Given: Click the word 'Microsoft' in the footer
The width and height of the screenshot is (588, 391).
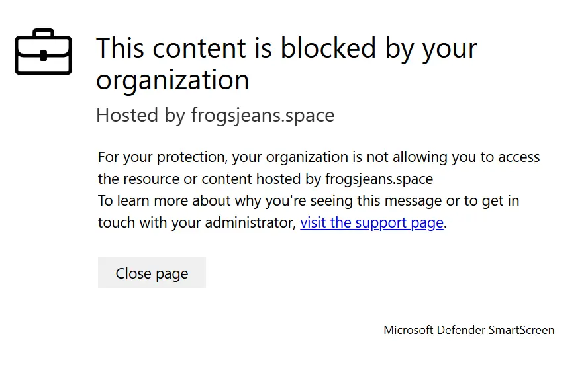Looking at the screenshot, I should pyautogui.click(x=409, y=330).
